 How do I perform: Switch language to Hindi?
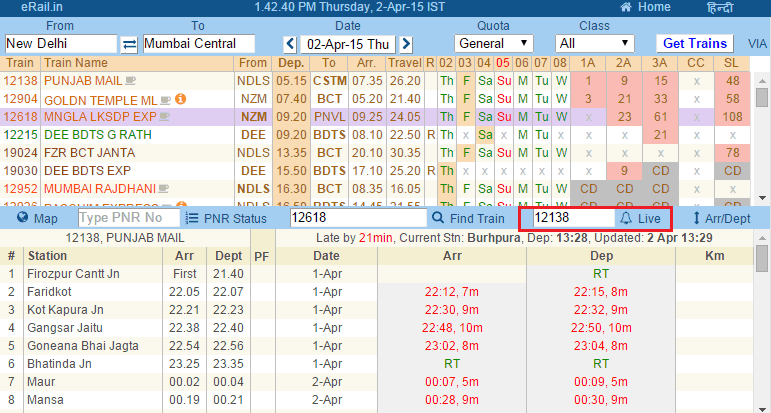(x=720, y=7)
